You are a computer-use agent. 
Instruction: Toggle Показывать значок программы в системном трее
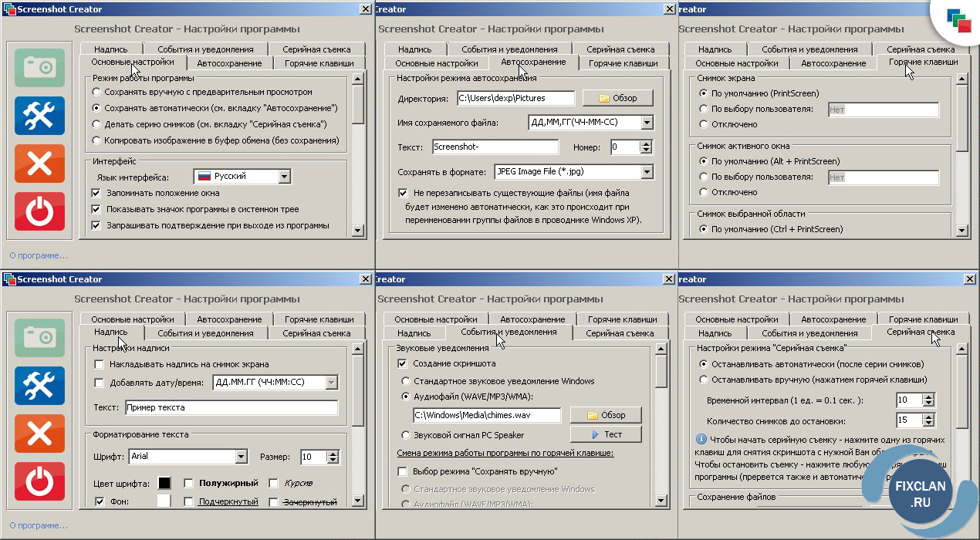point(96,209)
